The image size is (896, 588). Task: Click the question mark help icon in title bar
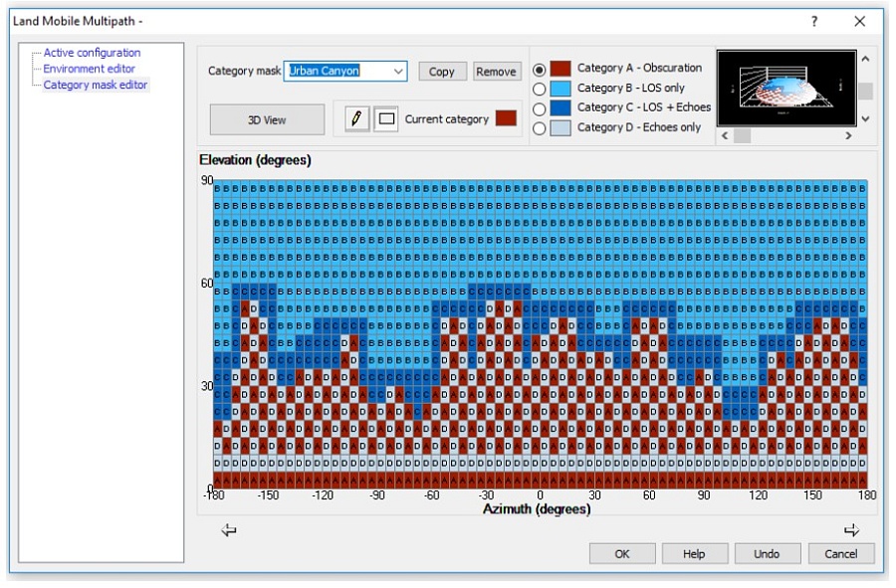[814, 21]
